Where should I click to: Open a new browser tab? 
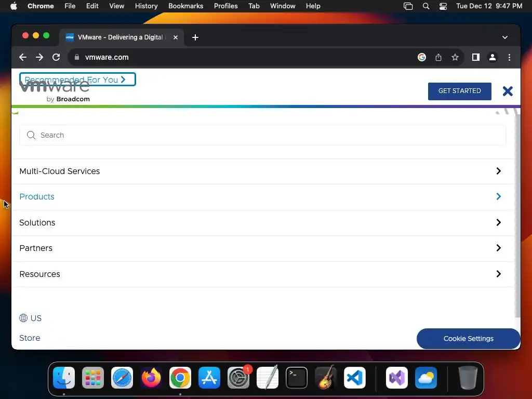pos(195,37)
